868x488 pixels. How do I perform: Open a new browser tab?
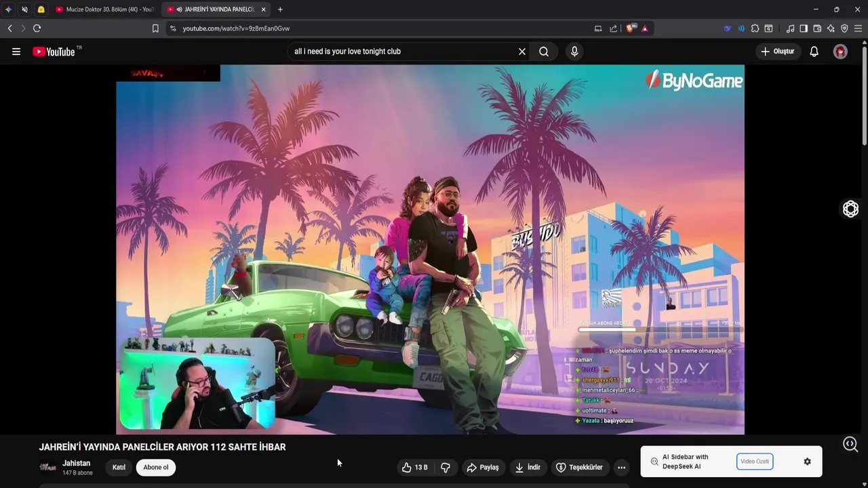point(280,9)
